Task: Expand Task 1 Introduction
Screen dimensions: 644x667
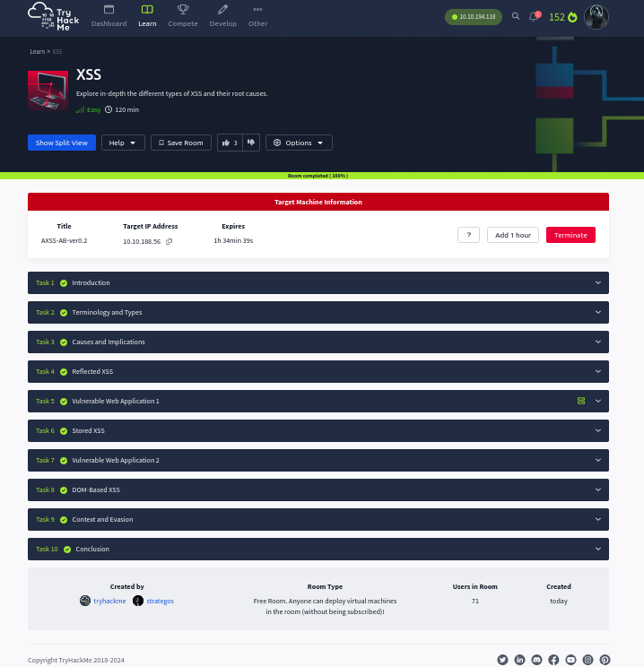Action: pyautogui.click(x=318, y=283)
